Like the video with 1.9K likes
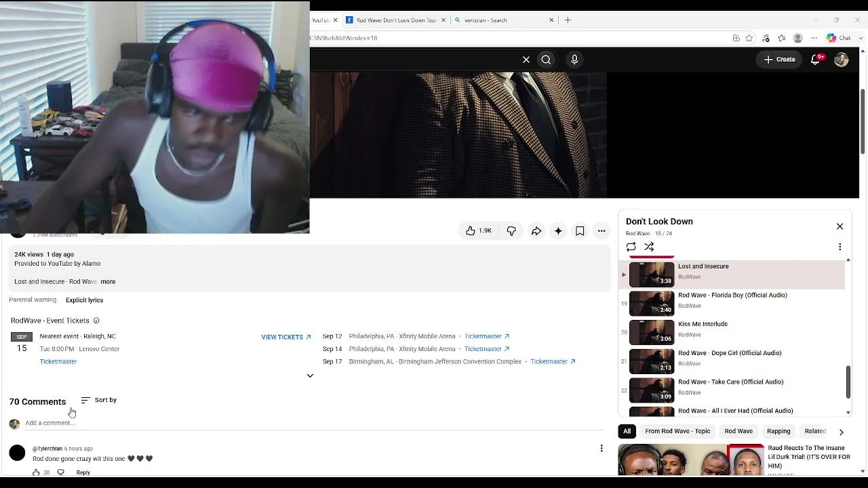Image resolution: width=868 pixels, height=488 pixels. pyautogui.click(x=479, y=231)
